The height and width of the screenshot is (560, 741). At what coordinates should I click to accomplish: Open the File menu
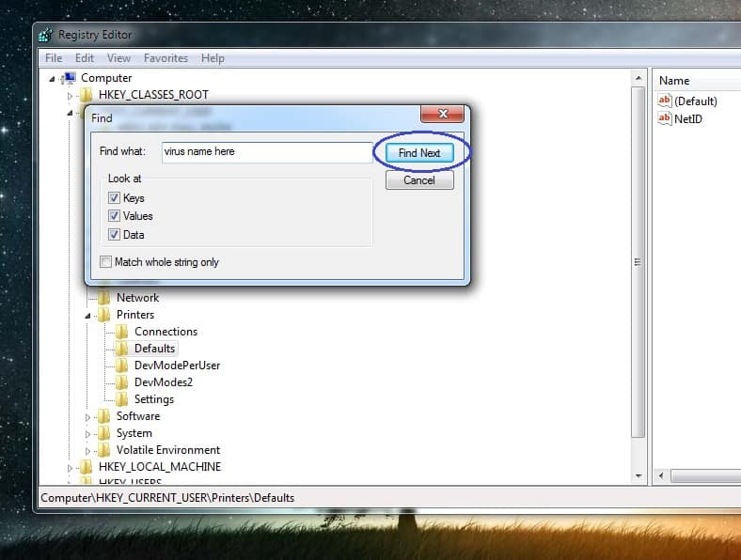pos(54,58)
